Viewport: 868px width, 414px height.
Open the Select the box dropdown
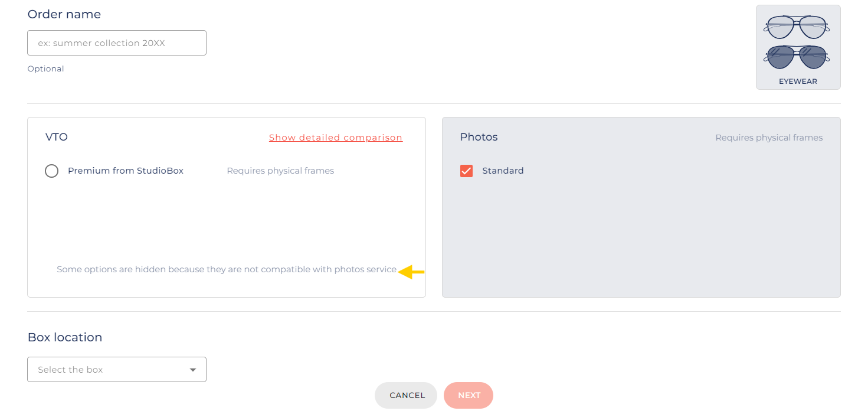click(x=116, y=370)
